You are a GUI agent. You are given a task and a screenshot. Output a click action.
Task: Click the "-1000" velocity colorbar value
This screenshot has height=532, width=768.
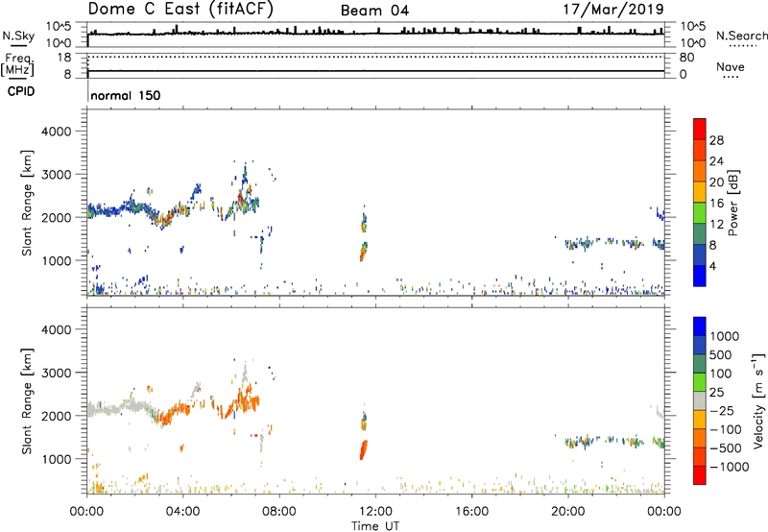(x=730, y=467)
